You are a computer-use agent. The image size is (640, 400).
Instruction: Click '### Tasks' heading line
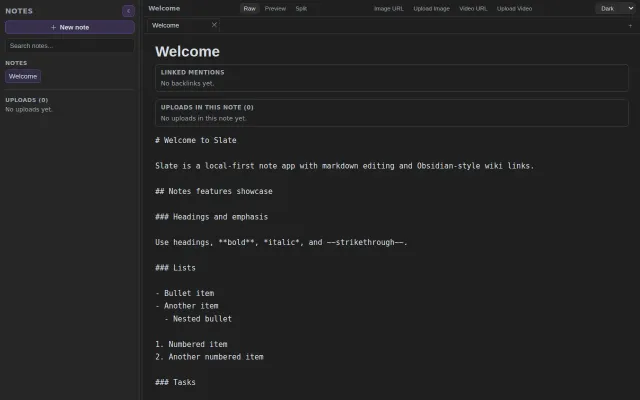pyautogui.click(x=176, y=382)
